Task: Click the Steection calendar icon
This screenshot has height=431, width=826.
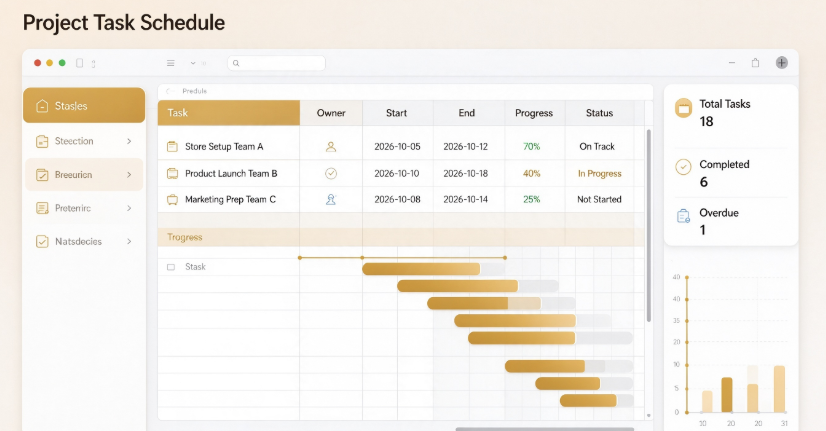Action: click(x=42, y=141)
